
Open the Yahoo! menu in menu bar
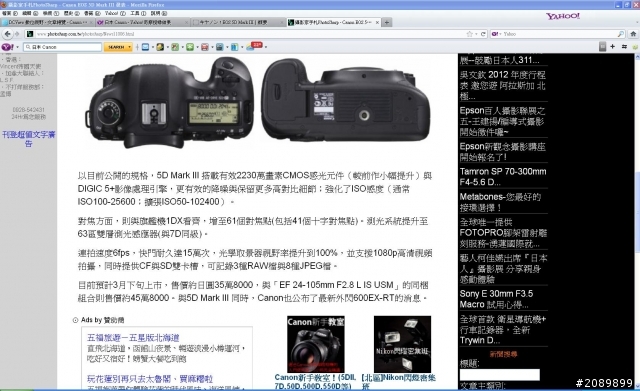tap(116, 13)
